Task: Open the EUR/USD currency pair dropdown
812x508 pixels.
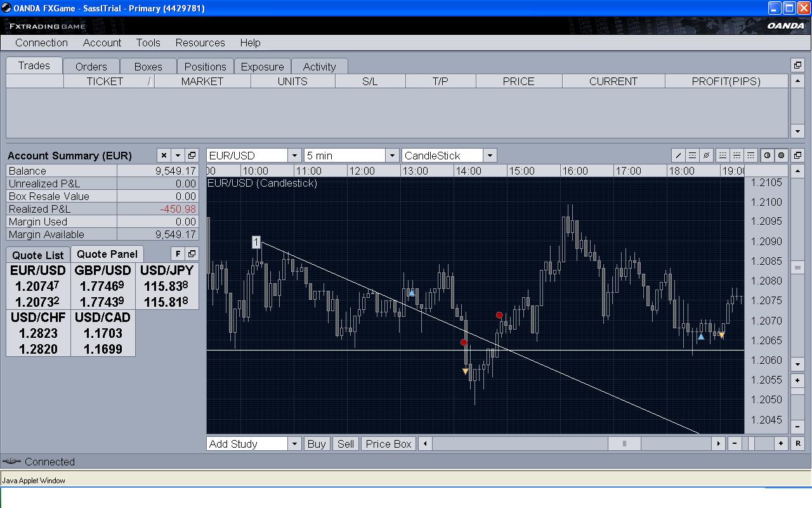Action: [294, 156]
